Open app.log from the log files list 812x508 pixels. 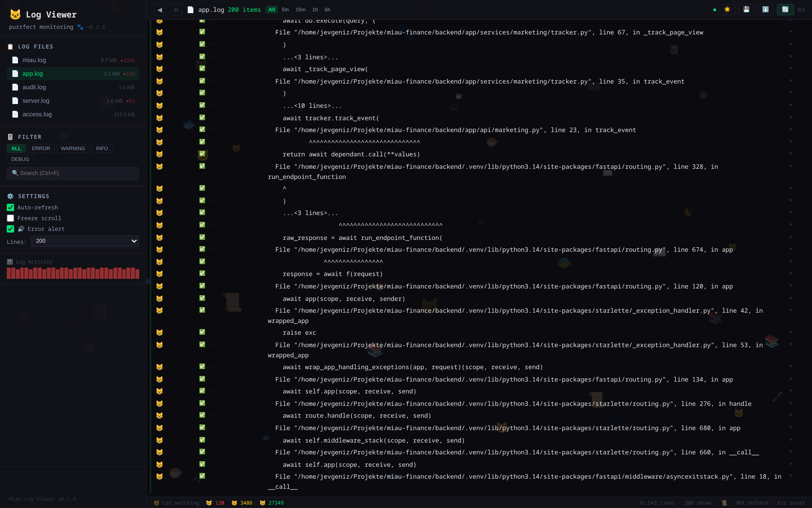click(73, 74)
